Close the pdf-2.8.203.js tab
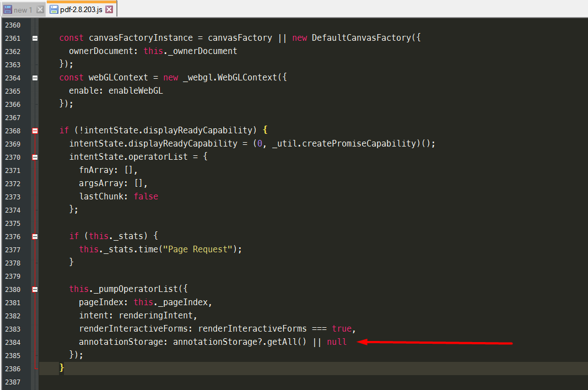This screenshot has width=588, height=390. pyautogui.click(x=109, y=9)
